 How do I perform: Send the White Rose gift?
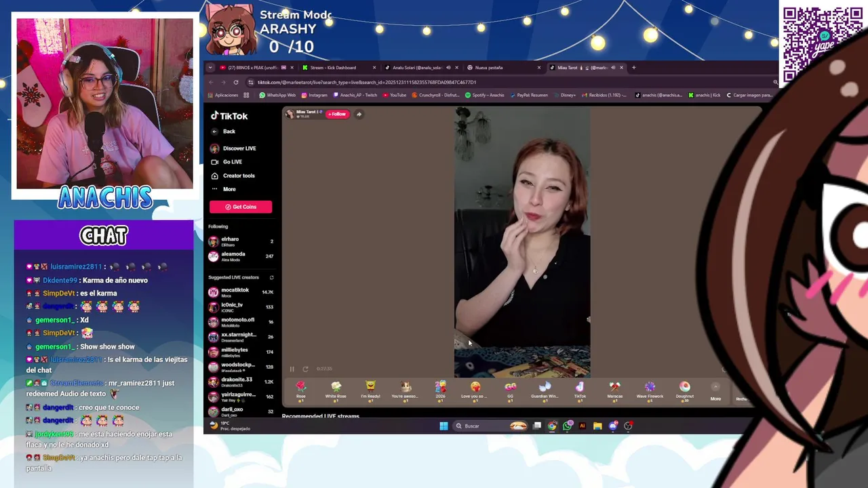336,391
